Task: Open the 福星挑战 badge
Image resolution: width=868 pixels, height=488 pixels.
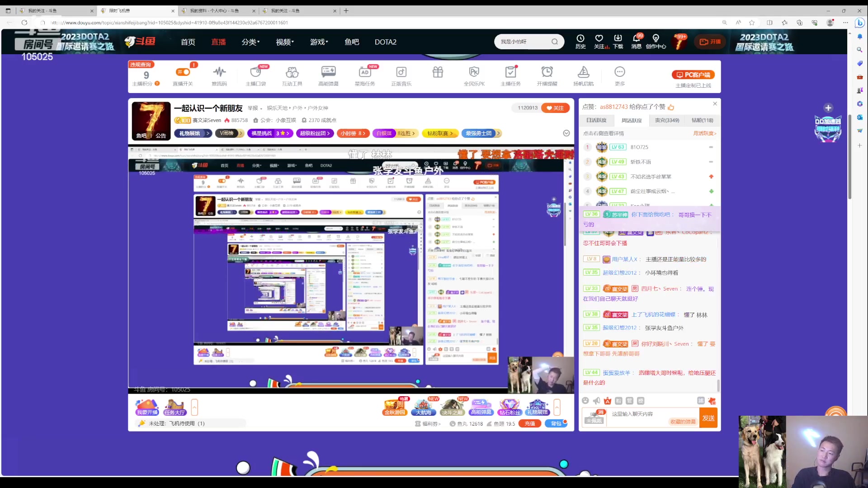Action: [270, 133]
